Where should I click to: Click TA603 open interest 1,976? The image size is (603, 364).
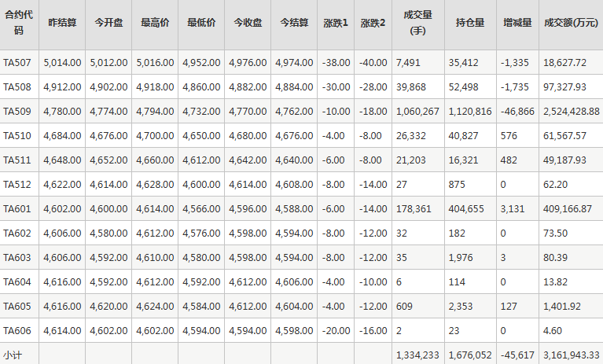(461, 258)
